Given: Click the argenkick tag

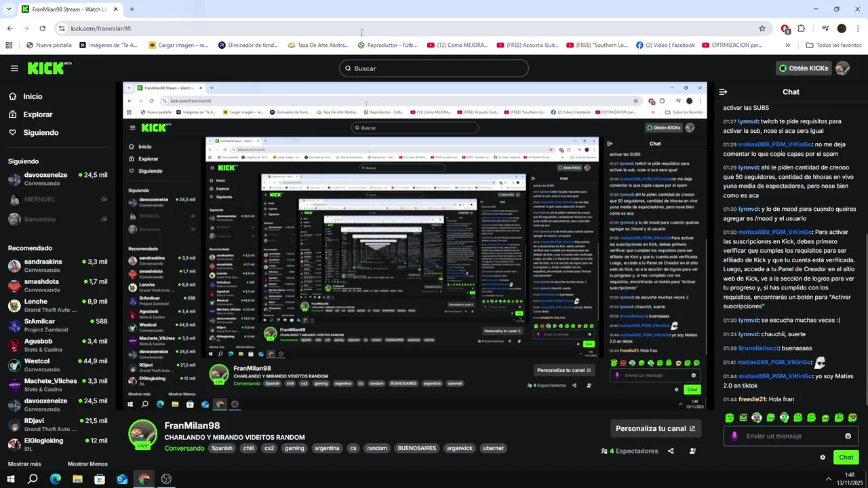Looking at the screenshot, I should pos(460,448).
